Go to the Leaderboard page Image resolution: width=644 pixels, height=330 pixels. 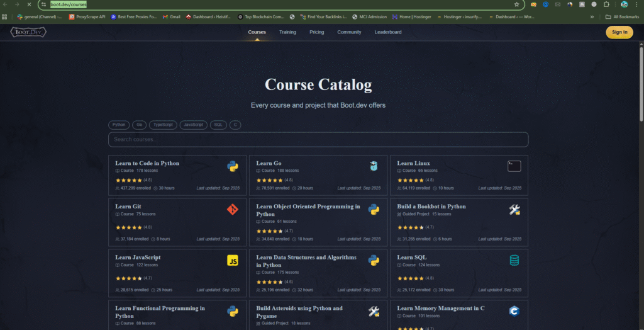[388, 32]
